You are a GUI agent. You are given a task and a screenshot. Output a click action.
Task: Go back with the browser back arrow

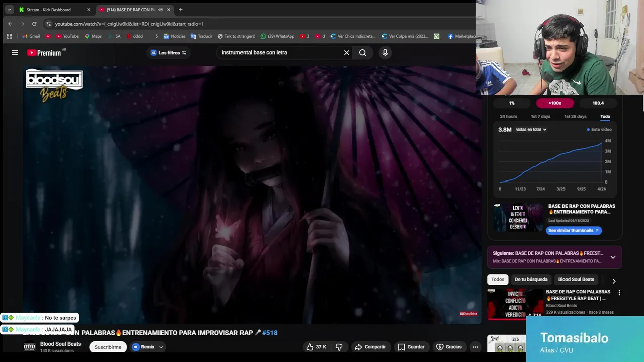pyautogui.click(x=10, y=24)
